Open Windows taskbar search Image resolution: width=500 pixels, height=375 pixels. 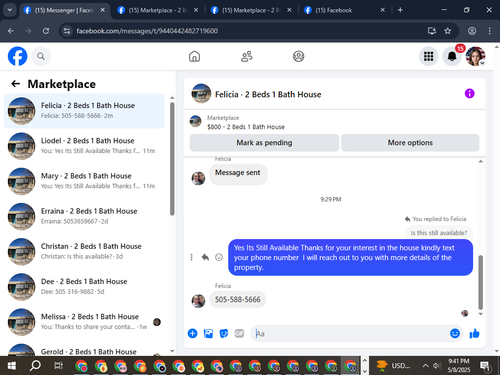pyautogui.click(x=35, y=366)
